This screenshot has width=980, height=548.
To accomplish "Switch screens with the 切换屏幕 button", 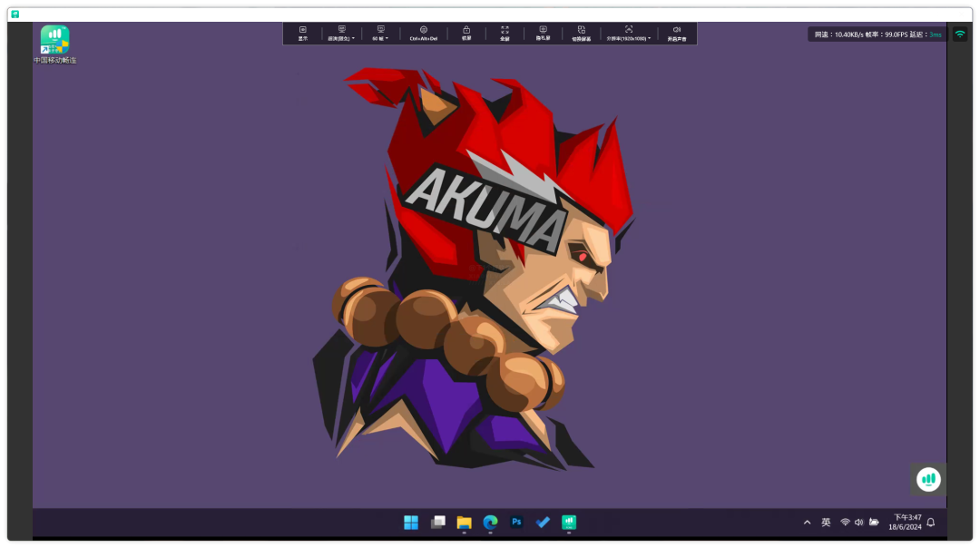I will point(582,34).
